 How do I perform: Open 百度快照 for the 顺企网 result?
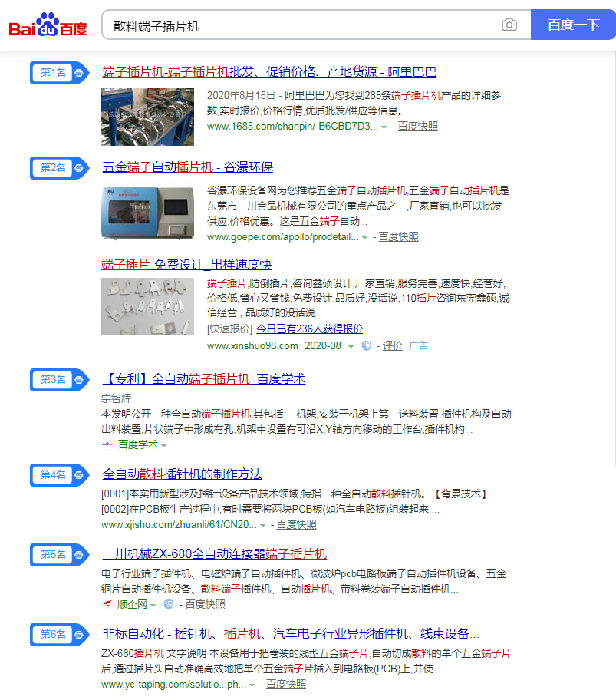pos(205,605)
